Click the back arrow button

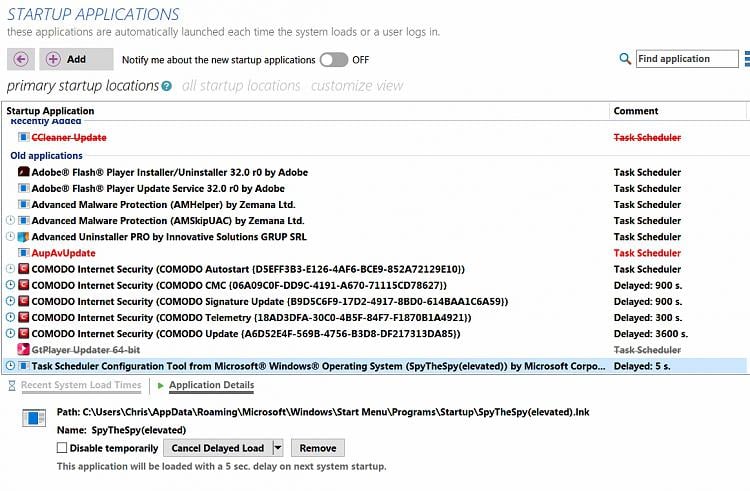pos(21,59)
